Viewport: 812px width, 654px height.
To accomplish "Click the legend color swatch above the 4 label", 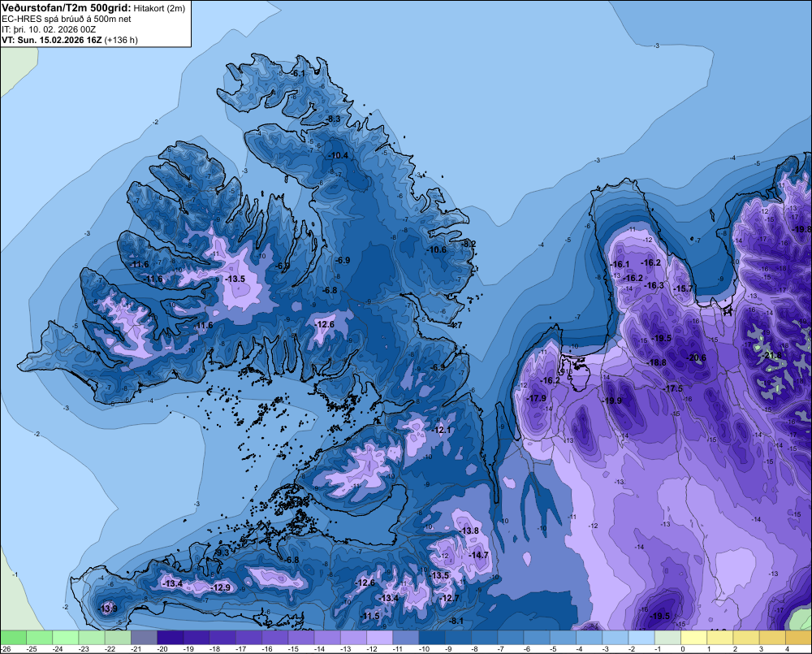I will (798, 637).
